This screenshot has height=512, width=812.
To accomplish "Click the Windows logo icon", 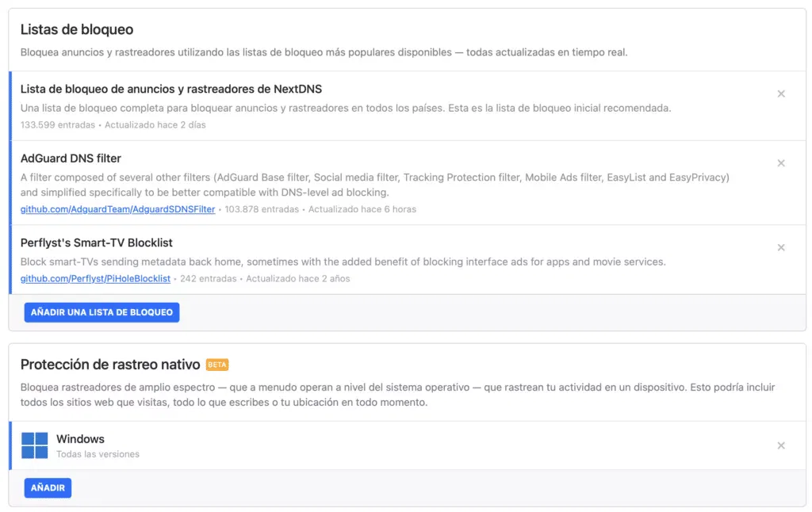I will pos(35,445).
